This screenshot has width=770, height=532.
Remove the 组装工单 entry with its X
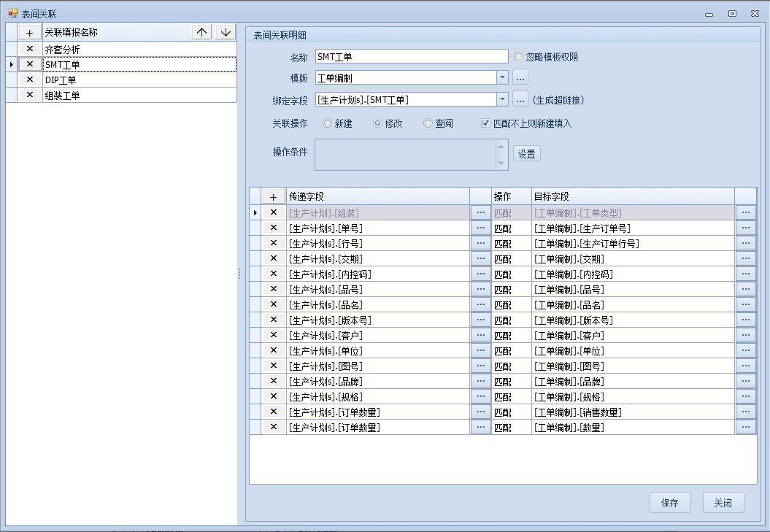pyautogui.click(x=29, y=95)
